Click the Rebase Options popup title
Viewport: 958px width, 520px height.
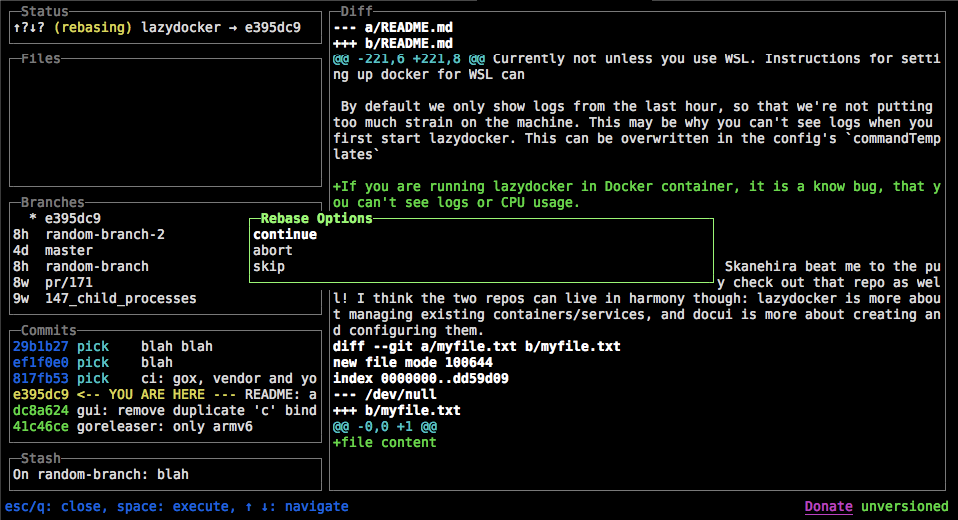316,219
